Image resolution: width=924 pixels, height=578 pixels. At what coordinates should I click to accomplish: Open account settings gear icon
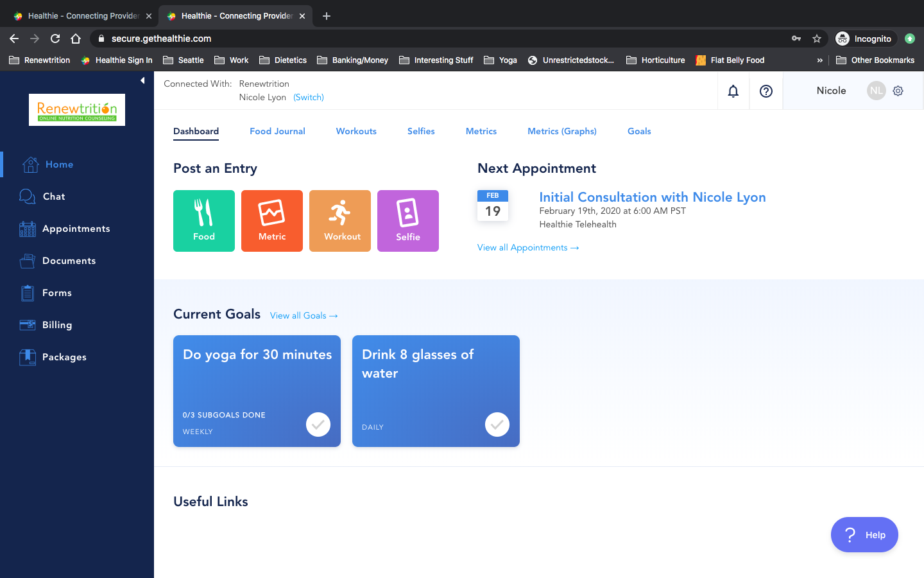(x=898, y=91)
